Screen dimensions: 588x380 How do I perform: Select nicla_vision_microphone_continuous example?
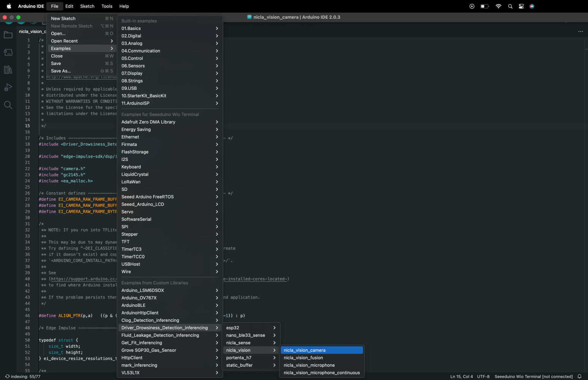[x=322, y=373]
